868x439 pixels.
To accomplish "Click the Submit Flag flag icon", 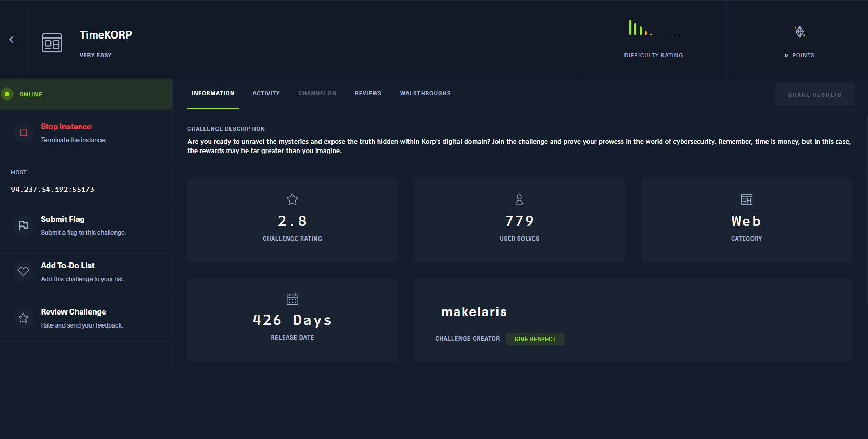I will [23, 225].
